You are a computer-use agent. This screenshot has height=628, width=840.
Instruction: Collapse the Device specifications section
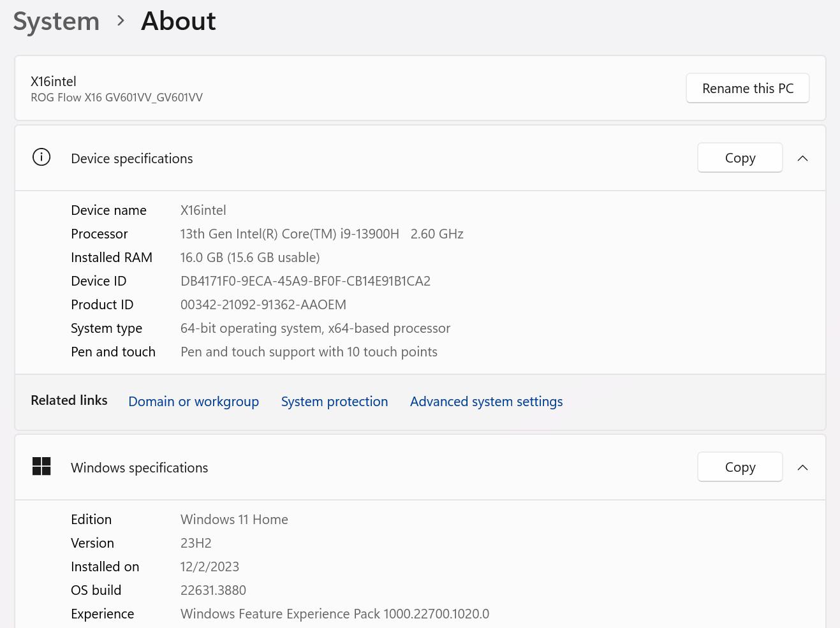point(803,158)
